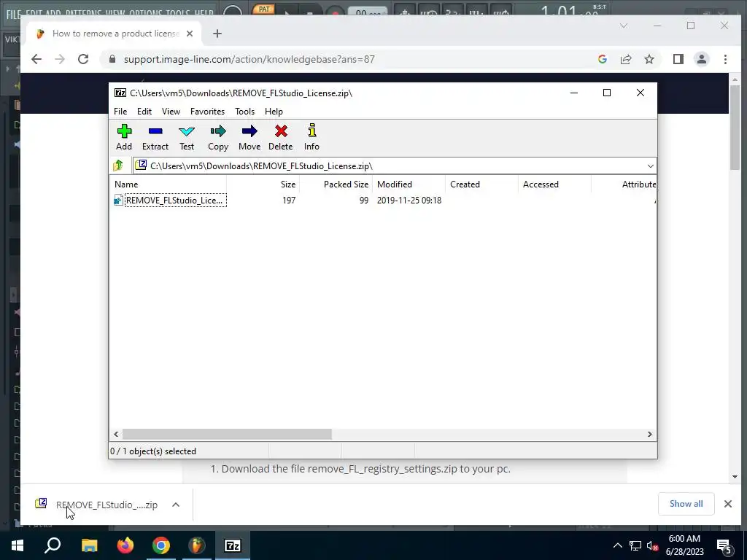This screenshot has width=747, height=560.
Task: Expand download item options chevron
Action: click(176, 505)
